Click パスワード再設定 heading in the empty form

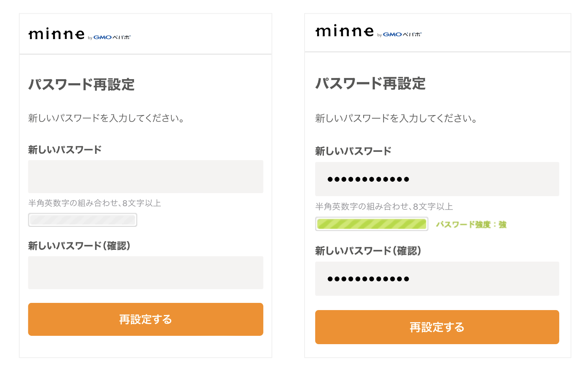(x=81, y=84)
